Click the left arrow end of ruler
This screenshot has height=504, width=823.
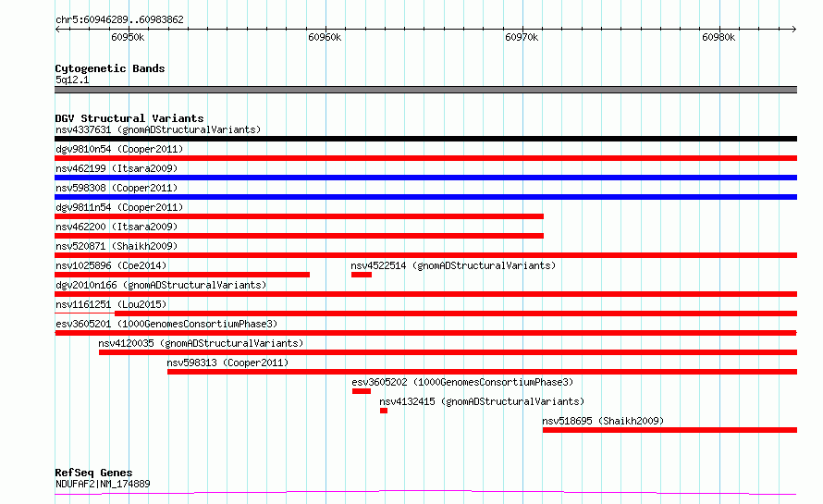(x=57, y=29)
